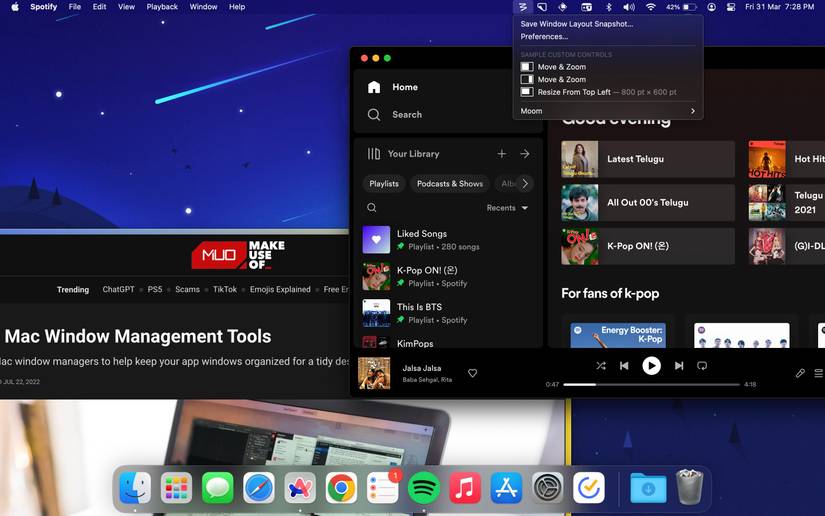Open Control Center icon
Screen dimensions: 825x516
pos(731,7)
